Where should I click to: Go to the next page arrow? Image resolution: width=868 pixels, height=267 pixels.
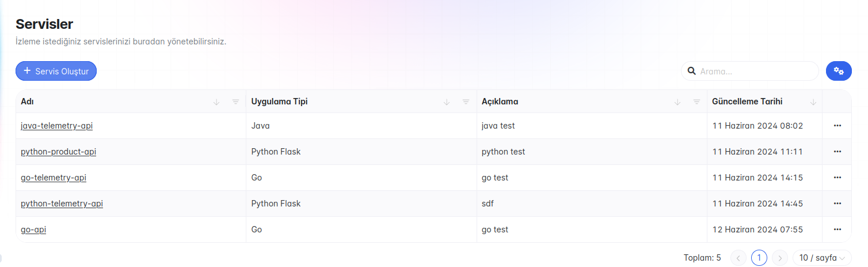click(780, 258)
